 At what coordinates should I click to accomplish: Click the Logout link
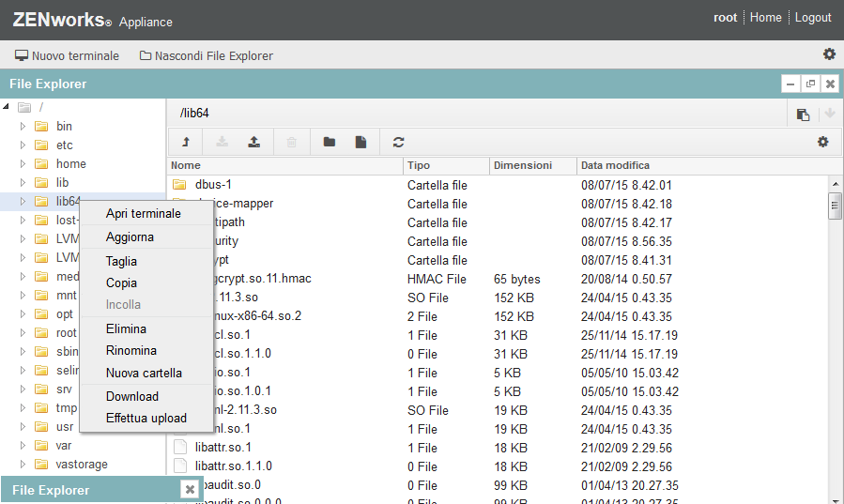click(x=813, y=18)
